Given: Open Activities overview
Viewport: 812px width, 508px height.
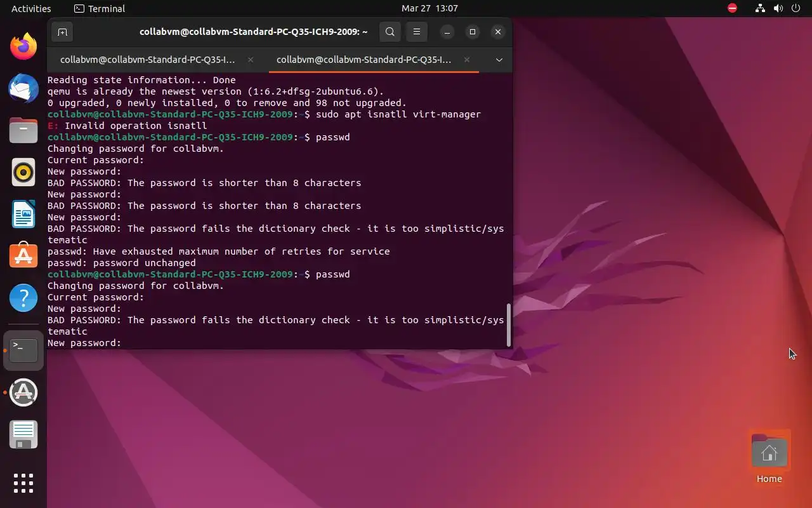Looking at the screenshot, I should click(31, 8).
